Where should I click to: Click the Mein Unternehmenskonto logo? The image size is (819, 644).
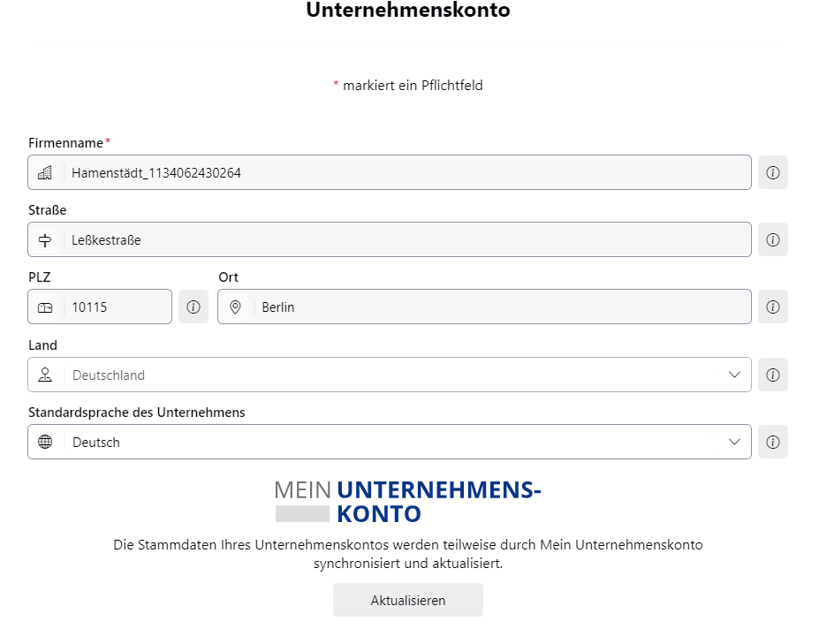[407, 501]
